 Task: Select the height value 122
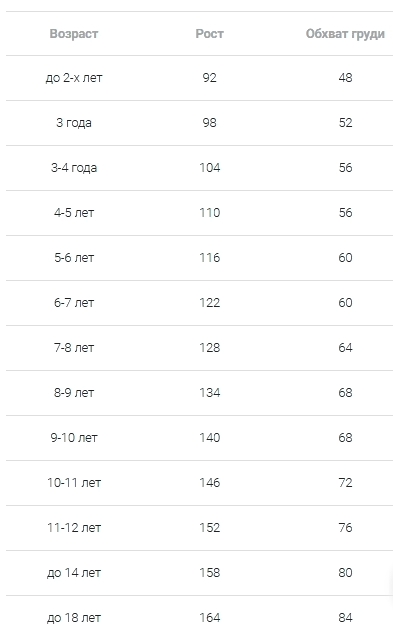pyautogui.click(x=210, y=303)
